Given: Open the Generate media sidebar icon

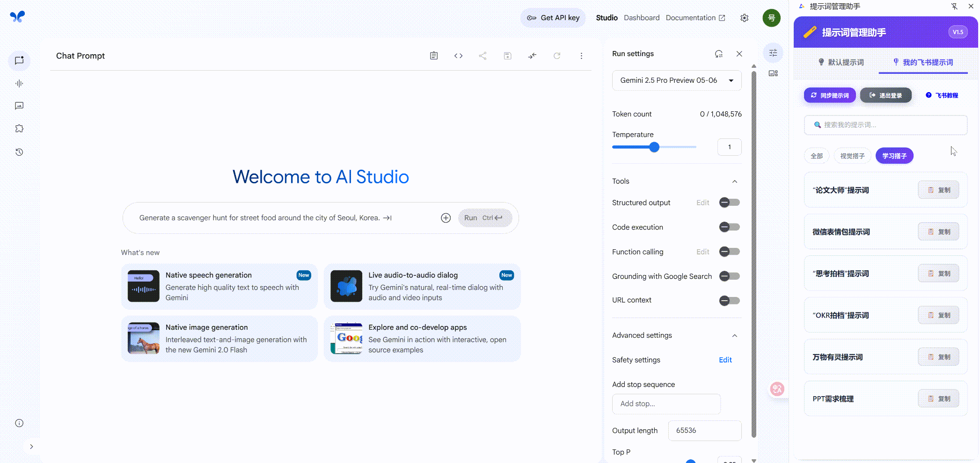Looking at the screenshot, I should coord(19,106).
